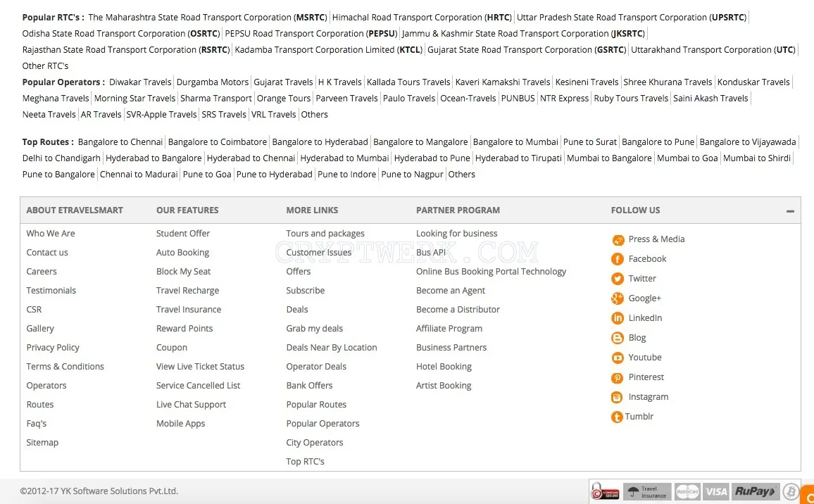Click the Travel Insurance umbrella badge
This screenshot has width=814, height=504.
(x=647, y=491)
